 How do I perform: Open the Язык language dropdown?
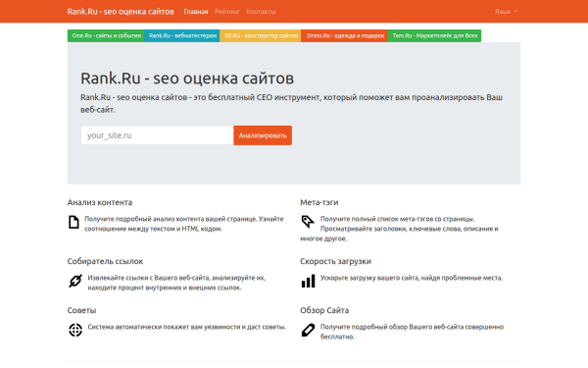[506, 12]
